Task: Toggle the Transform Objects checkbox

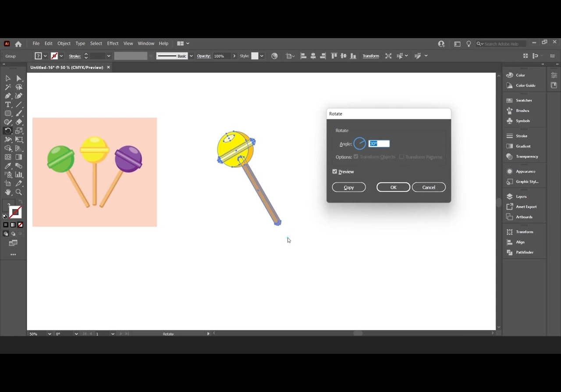Action: tap(356, 157)
